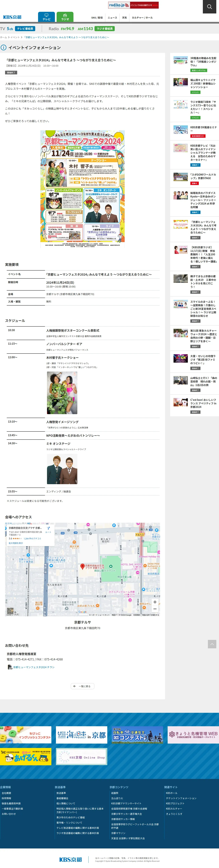Viewport: 219px width, 868px height.
Task: Open footer 採用情報 link
Action: point(6,798)
